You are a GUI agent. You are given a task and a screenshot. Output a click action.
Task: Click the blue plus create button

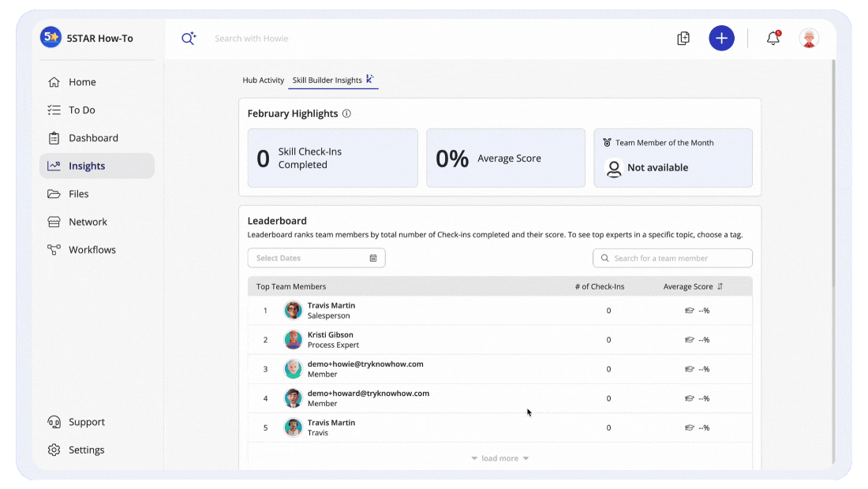click(721, 38)
